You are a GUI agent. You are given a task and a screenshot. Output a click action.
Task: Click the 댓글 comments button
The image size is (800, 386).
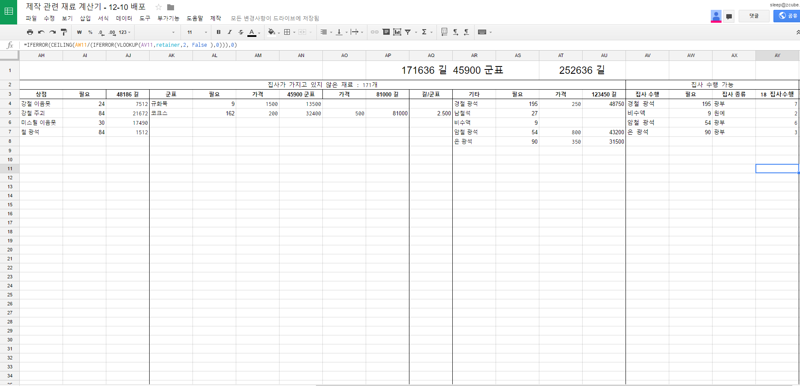pos(754,16)
